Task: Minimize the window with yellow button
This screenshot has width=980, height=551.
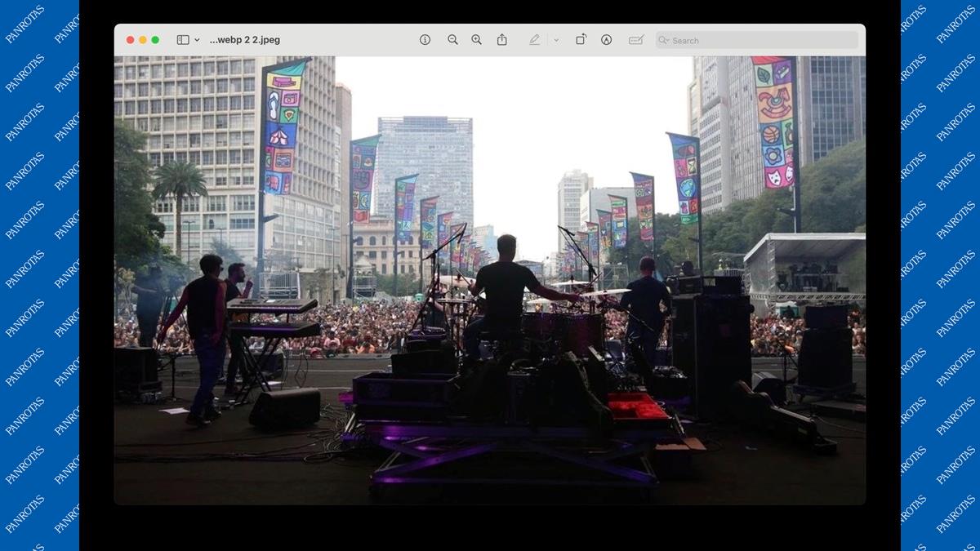Action: tap(143, 40)
